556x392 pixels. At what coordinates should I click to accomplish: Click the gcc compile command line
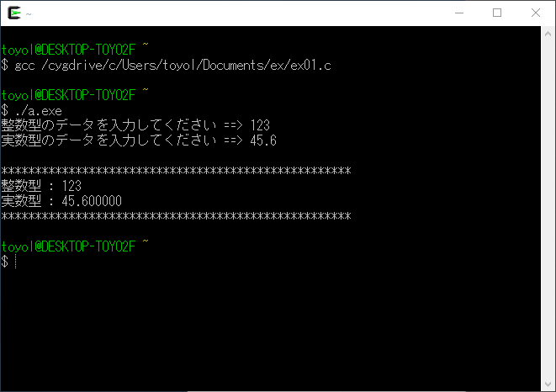click(x=166, y=66)
